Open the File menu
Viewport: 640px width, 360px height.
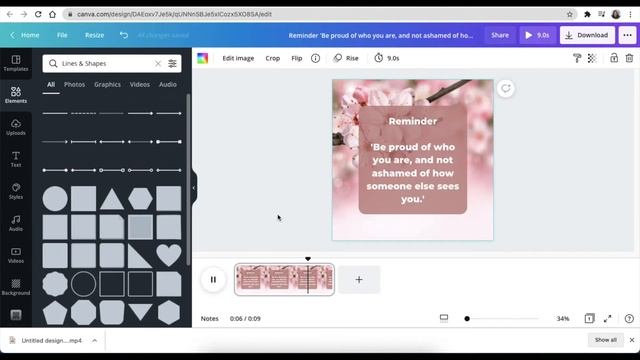tap(62, 36)
